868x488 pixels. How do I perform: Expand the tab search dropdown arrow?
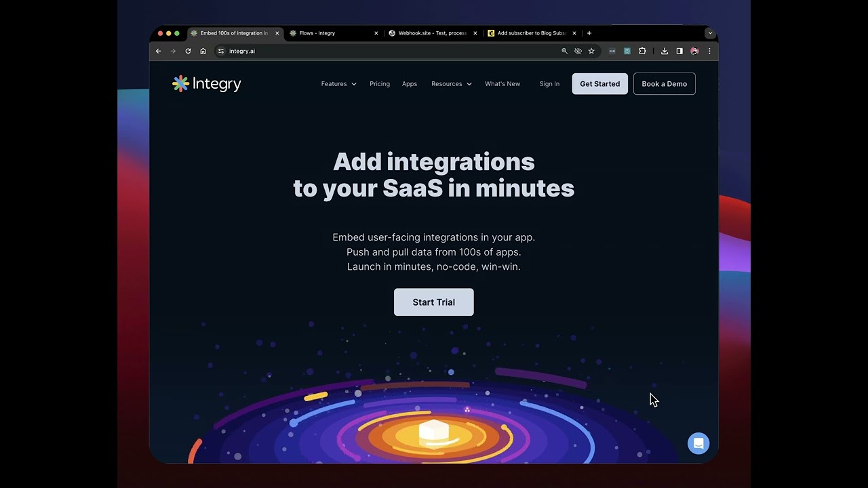(710, 33)
